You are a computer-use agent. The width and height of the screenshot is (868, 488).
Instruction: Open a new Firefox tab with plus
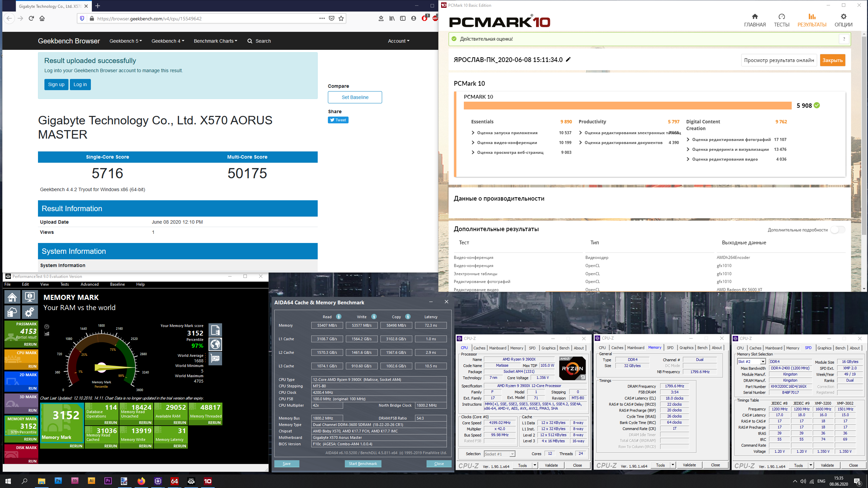click(x=98, y=6)
